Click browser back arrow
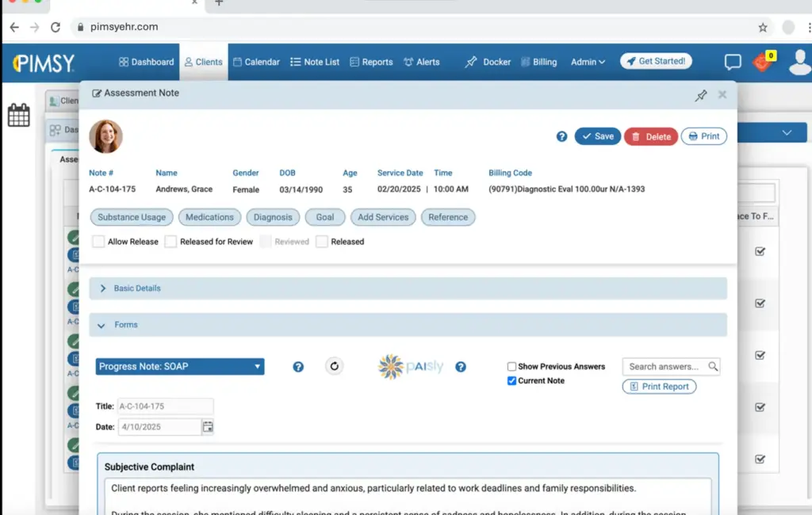This screenshot has width=812, height=515. tap(14, 27)
